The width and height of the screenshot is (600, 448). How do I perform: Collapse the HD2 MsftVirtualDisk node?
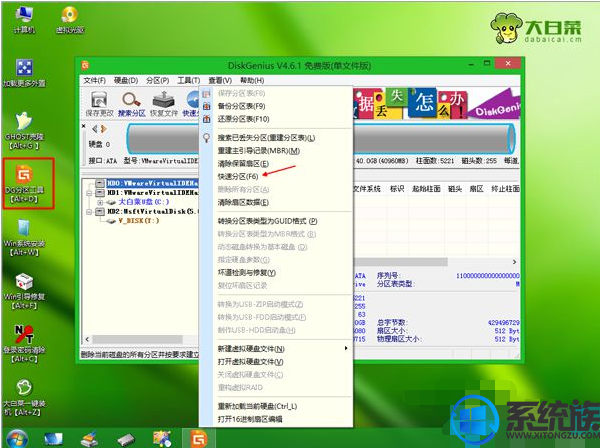[89, 212]
